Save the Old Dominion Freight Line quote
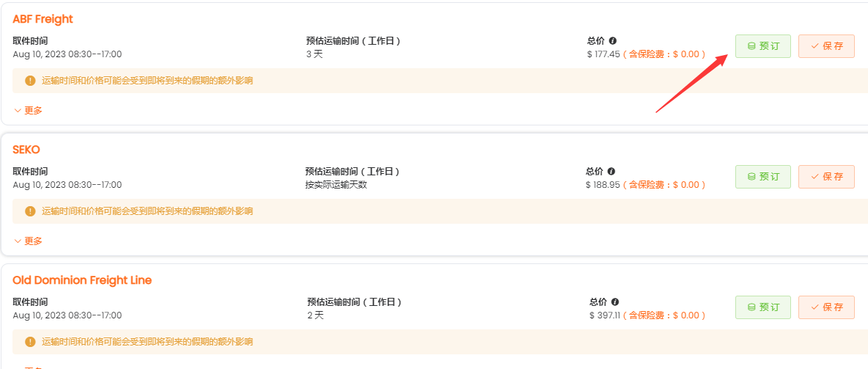868x369 pixels. pyautogui.click(x=826, y=307)
